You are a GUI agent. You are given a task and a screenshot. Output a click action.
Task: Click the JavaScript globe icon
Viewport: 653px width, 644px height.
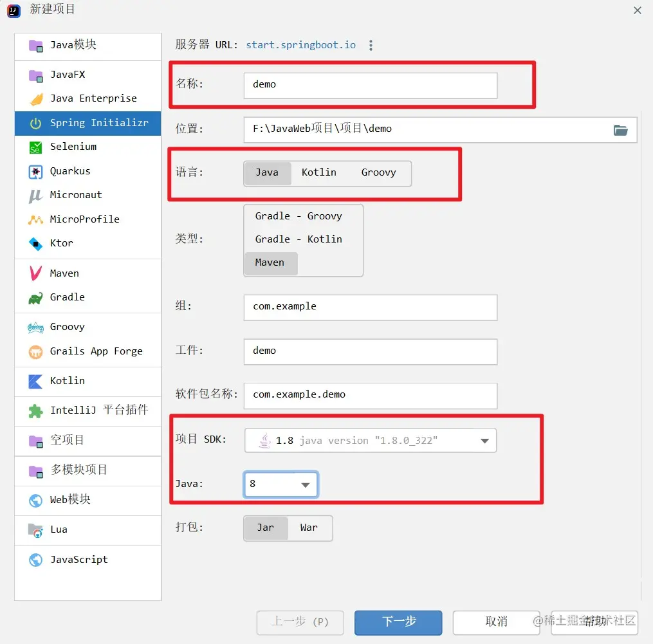[x=36, y=560]
